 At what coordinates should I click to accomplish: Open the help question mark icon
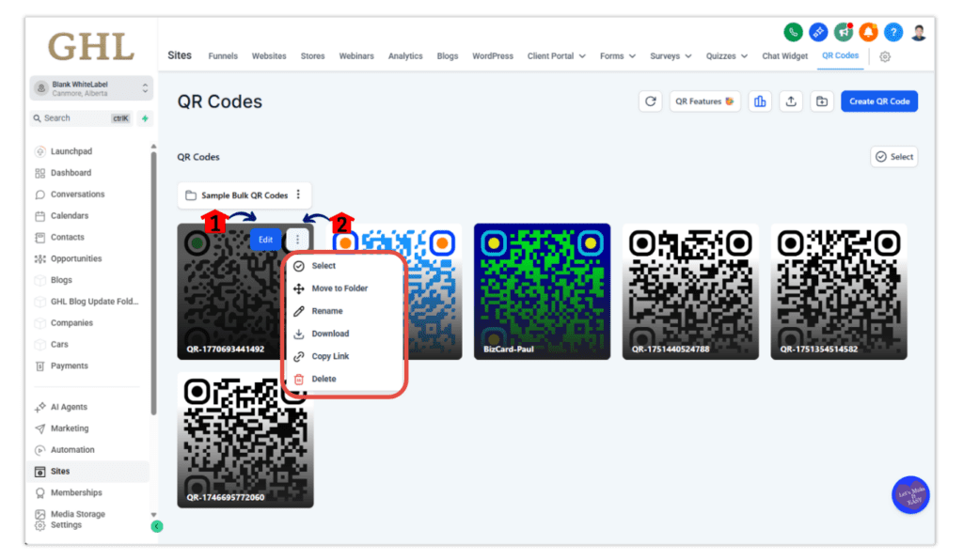(892, 31)
